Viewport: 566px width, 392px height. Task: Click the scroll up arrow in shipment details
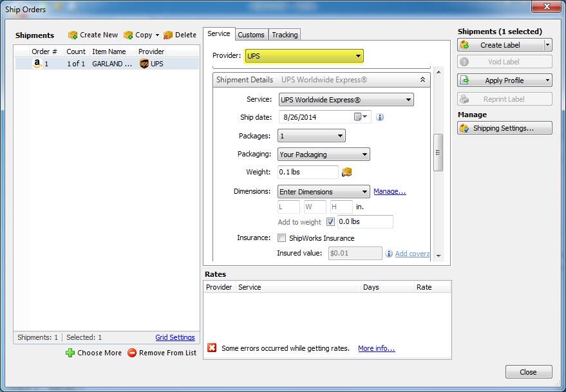pos(439,72)
